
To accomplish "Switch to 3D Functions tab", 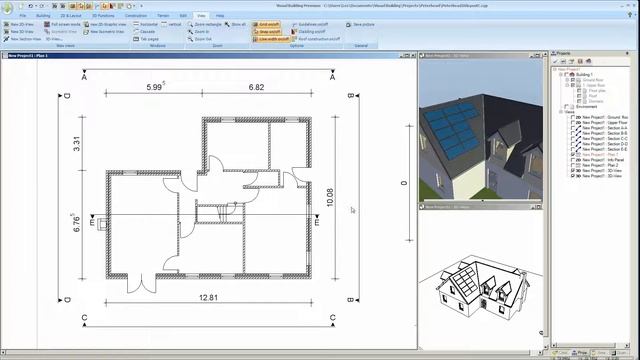I will tap(103, 16).
